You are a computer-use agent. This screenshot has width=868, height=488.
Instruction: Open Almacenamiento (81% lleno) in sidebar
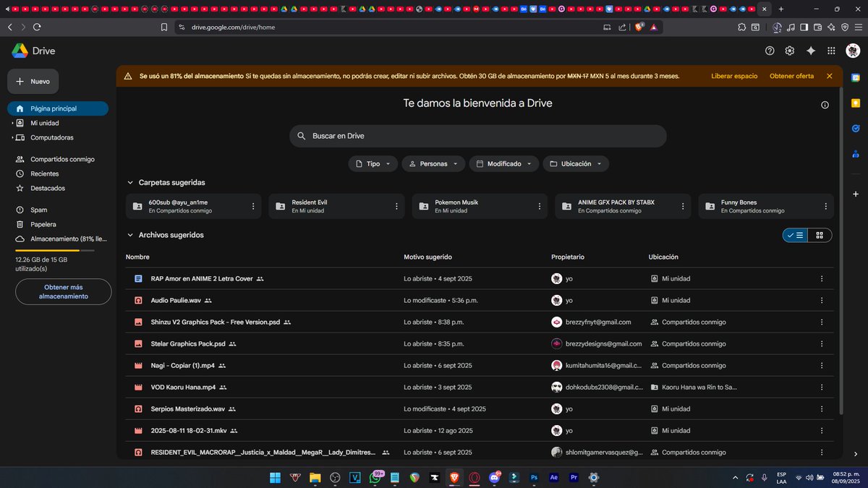pyautogui.click(x=58, y=239)
